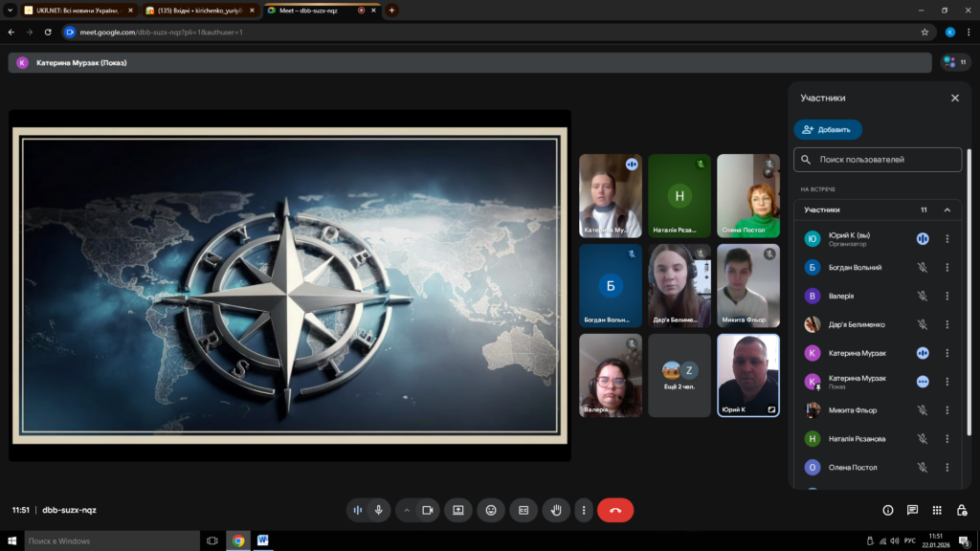Toggle the microphone on or off
This screenshot has width=980, height=551.
pos(379,511)
